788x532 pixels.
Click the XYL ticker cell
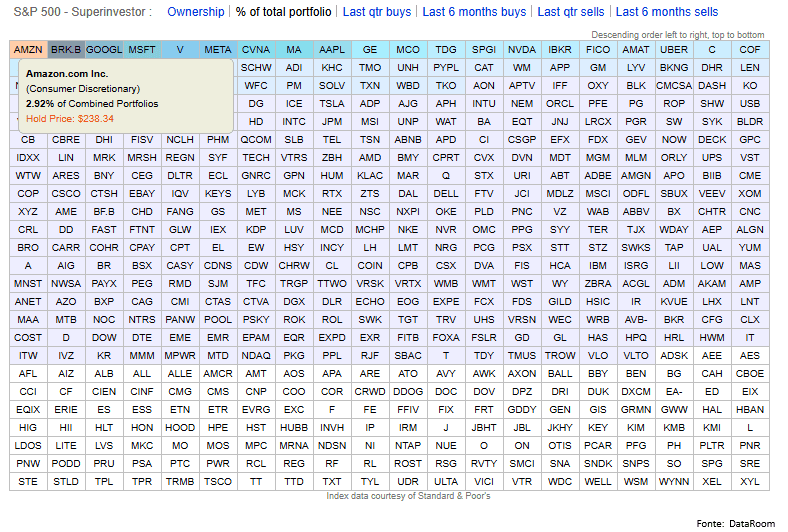tap(750, 481)
